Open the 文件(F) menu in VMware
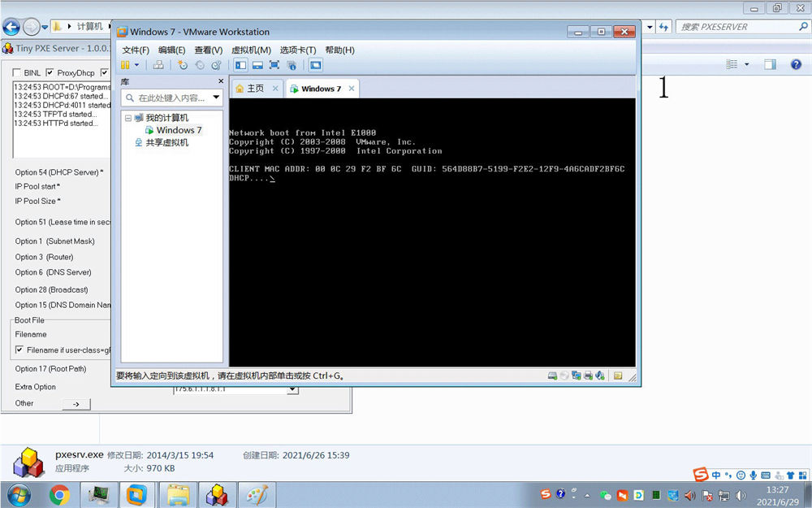812x508 pixels. click(x=136, y=50)
